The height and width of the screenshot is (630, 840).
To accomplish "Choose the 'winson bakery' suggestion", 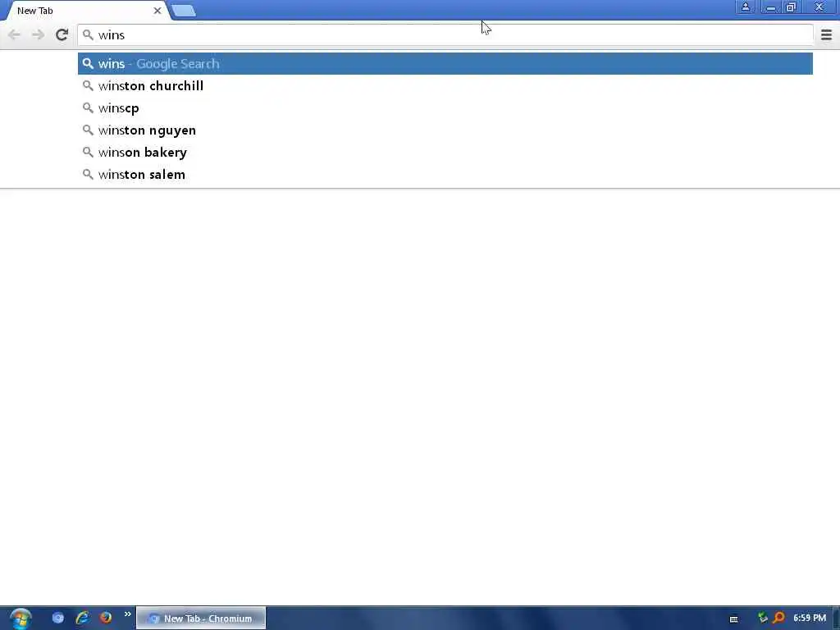I will 445,152.
